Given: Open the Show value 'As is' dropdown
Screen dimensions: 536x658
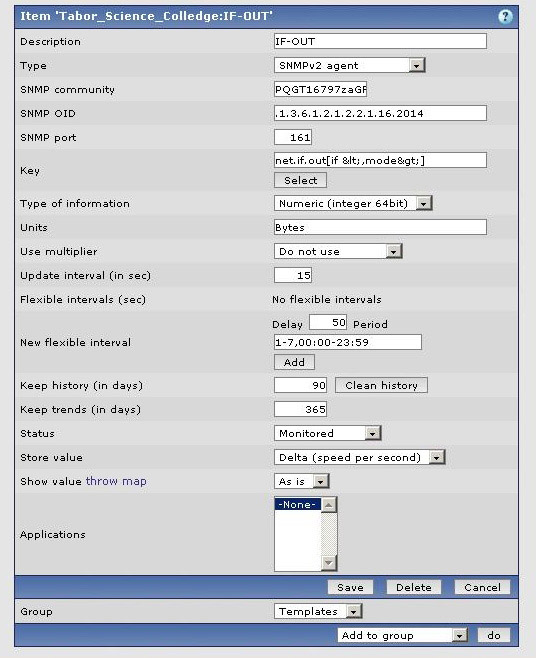Looking at the screenshot, I should (x=301, y=481).
